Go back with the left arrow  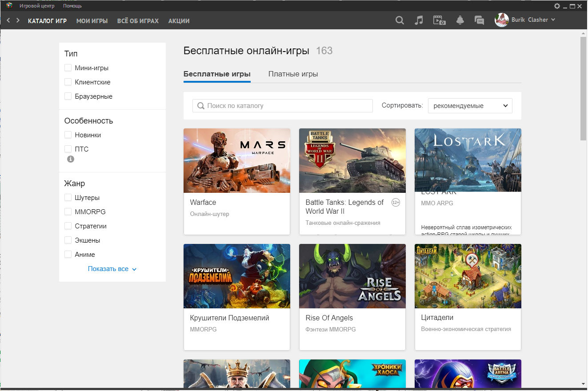(8, 20)
